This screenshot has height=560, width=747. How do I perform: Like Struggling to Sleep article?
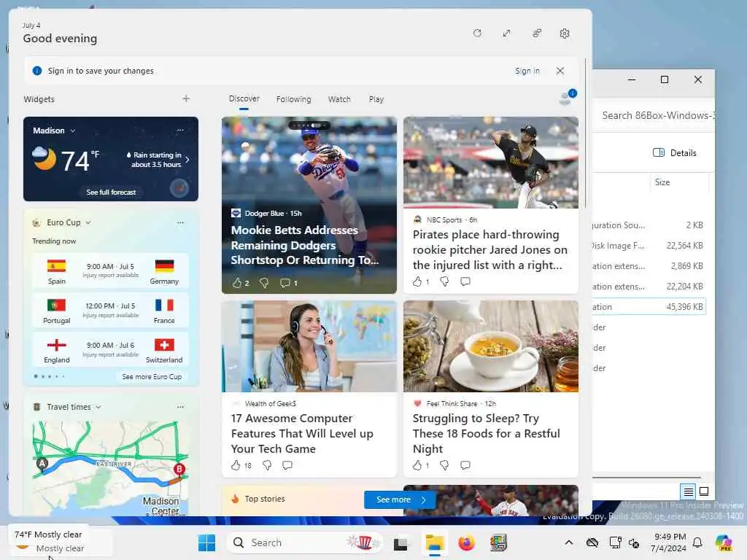point(417,465)
